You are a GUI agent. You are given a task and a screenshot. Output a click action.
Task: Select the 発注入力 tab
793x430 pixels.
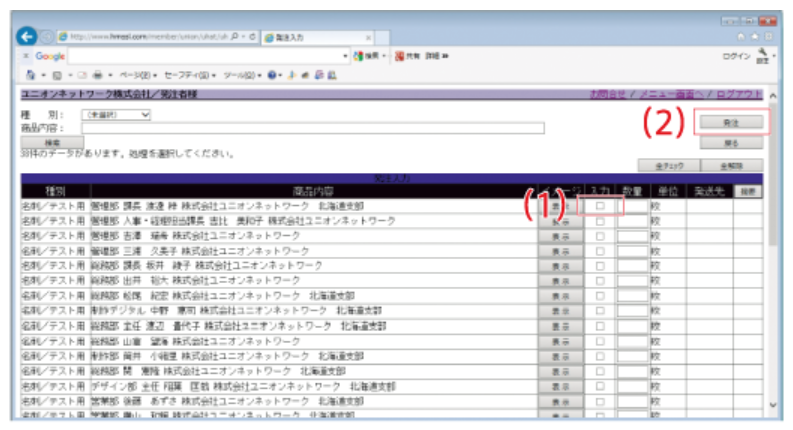[x=318, y=37]
